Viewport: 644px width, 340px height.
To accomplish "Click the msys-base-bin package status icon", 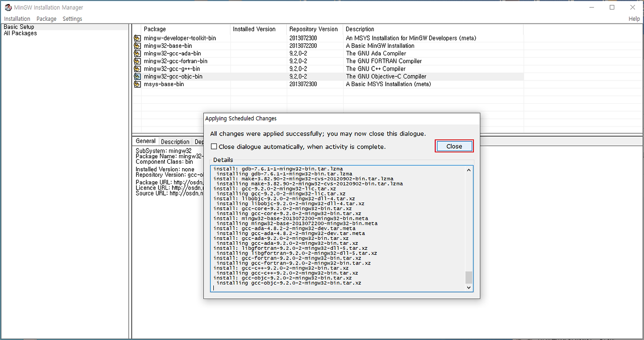I will click(137, 84).
